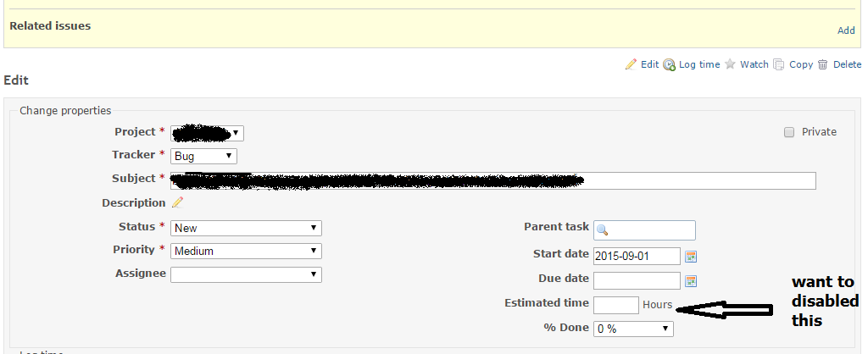The image size is (868, 354).
Task: Toggle the Private checkbox
Action: [789, 132]
